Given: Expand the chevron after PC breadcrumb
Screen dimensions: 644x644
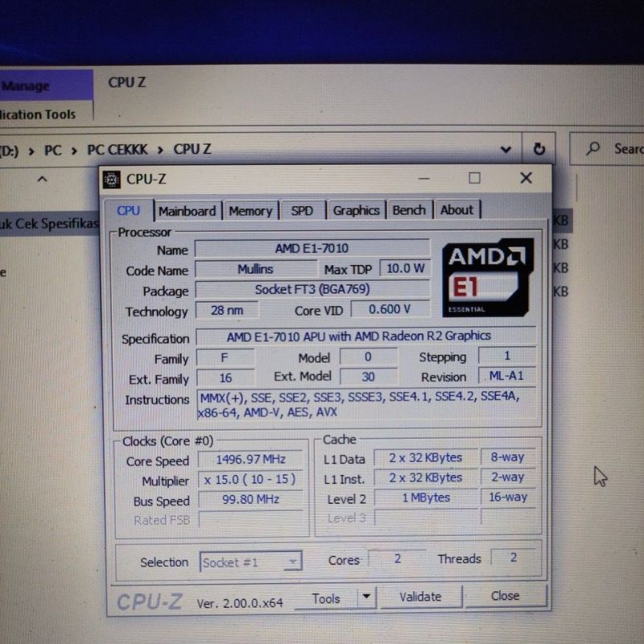Looking at the screenshot, I should (x=74, y=151).
